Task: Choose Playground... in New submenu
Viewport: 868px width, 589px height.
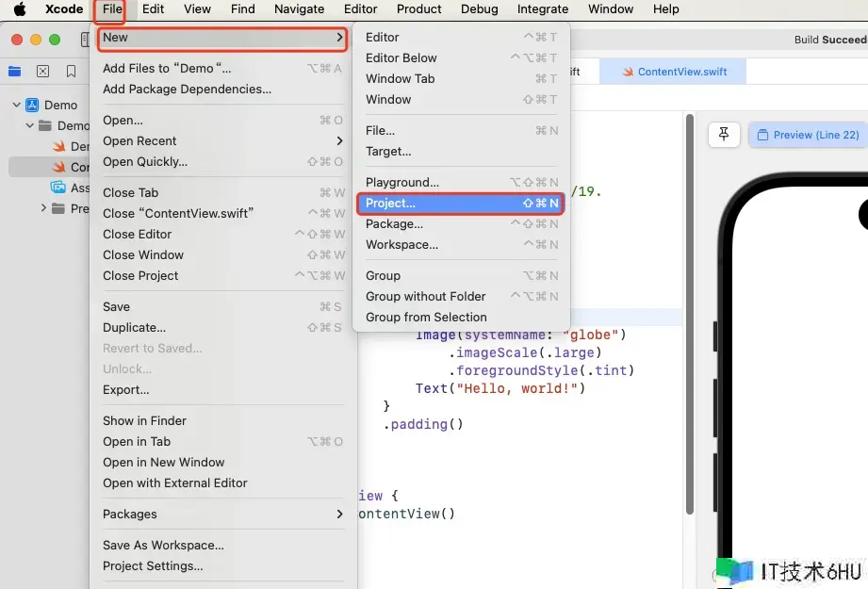Action: coord(461,183)
